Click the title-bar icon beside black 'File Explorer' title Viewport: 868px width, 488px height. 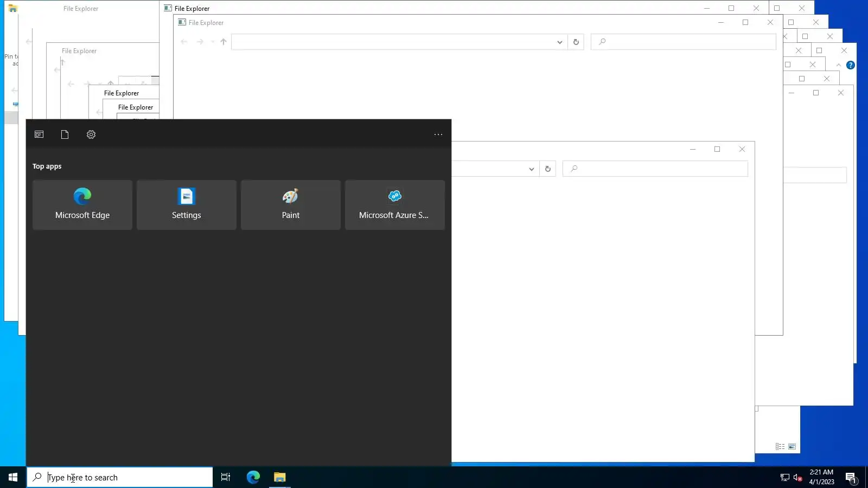pos(168,8)
